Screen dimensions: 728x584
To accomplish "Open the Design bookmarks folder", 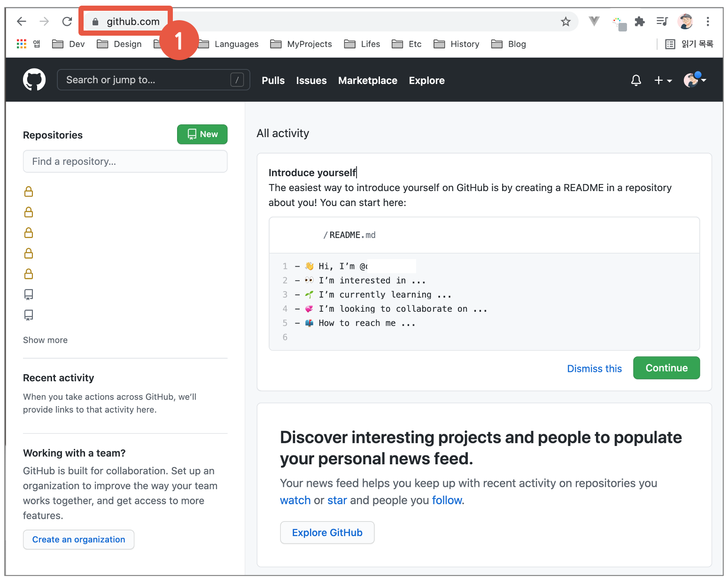I will click(119, 44).
